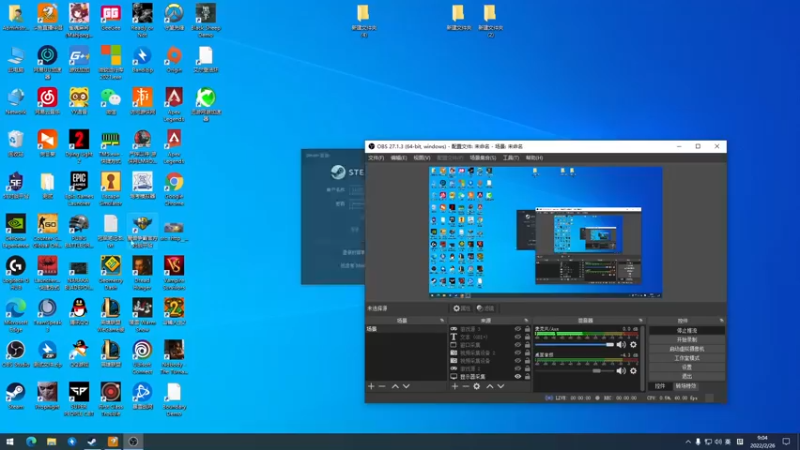Viewport: 800px width, 450px height.
Task: Move the scene down in the scenes toolbar
Action: pos(406,386)
